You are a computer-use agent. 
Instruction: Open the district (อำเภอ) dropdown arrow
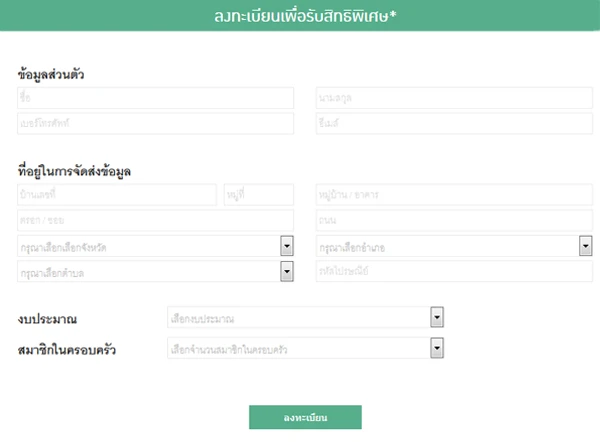(585, 246)
